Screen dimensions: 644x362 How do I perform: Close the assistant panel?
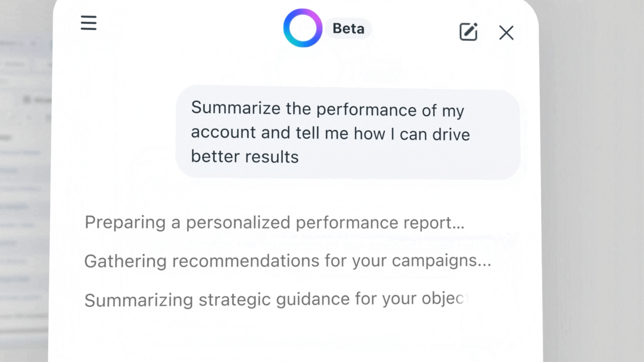pos(506,33)
